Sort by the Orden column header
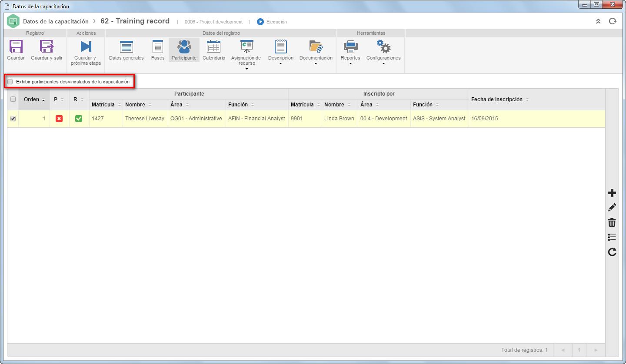Image resolution: width=626 pixels, height=364 pixels. 34,99
